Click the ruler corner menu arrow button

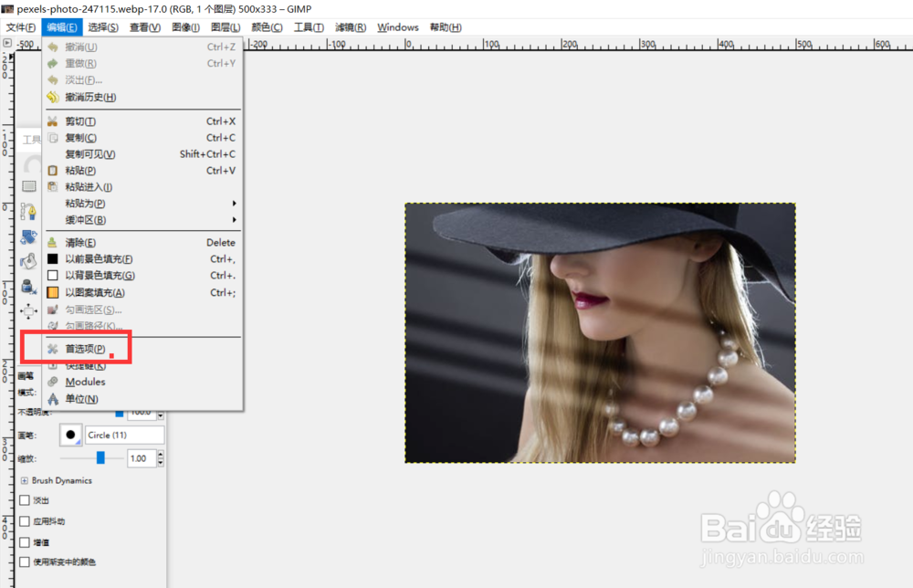pos(7,43)
